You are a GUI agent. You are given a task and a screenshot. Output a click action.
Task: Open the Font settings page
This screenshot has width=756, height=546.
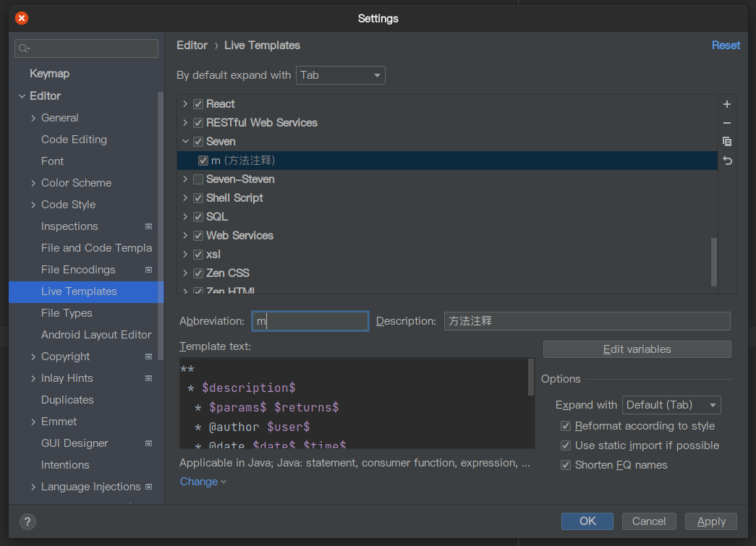tap(53, 161)
